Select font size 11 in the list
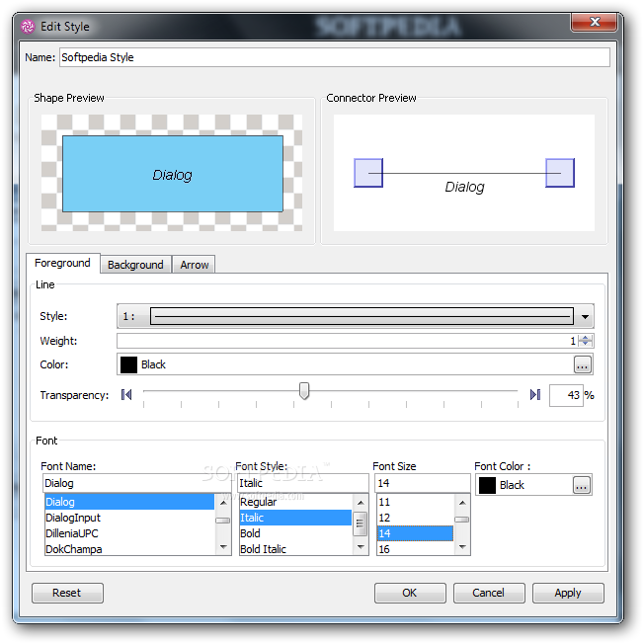The image size is (644, 644). click(x=415, y=502)
